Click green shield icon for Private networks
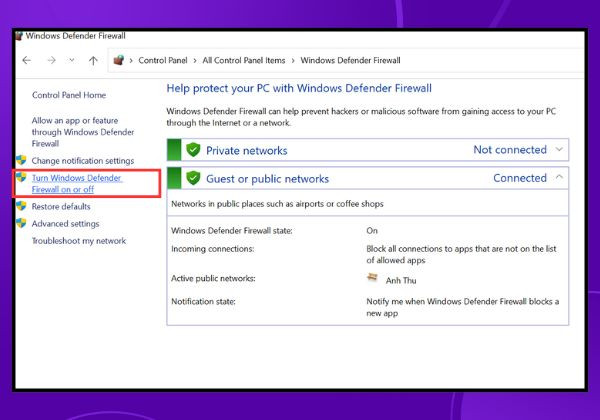The width and height of the screenshot is (600, 420). [x=193, y=150]
